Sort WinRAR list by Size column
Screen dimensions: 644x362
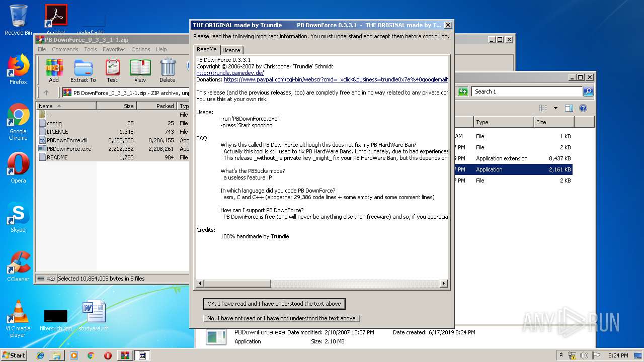[116, 106]
